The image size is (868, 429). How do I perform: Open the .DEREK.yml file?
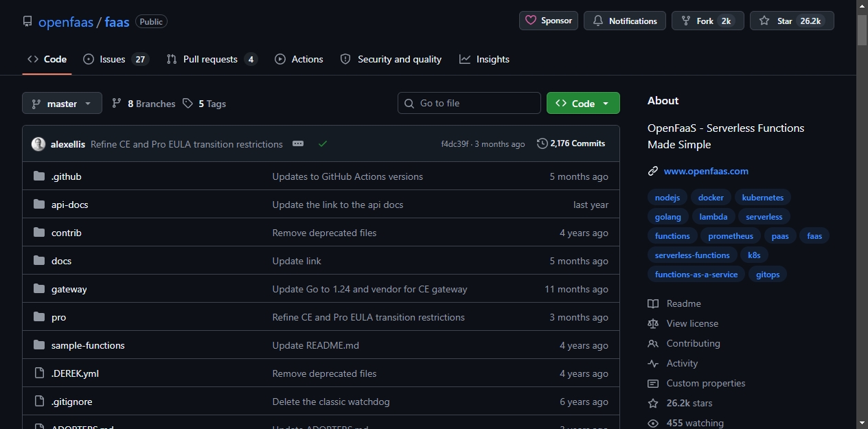(75, 373)
